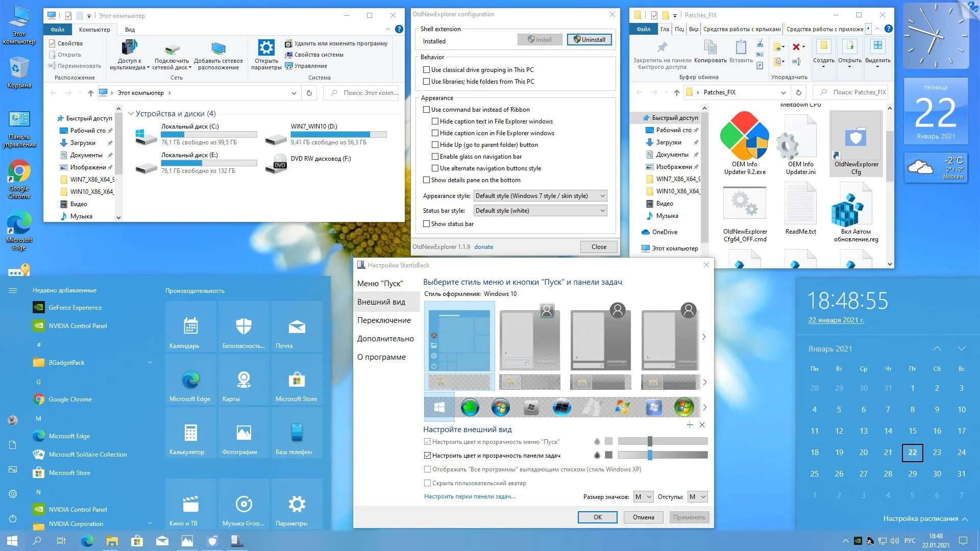Uncheck the taskbar color and transparency option
Image resolution: width=980 pixels, height=551 pixels.
pos(428,456)
